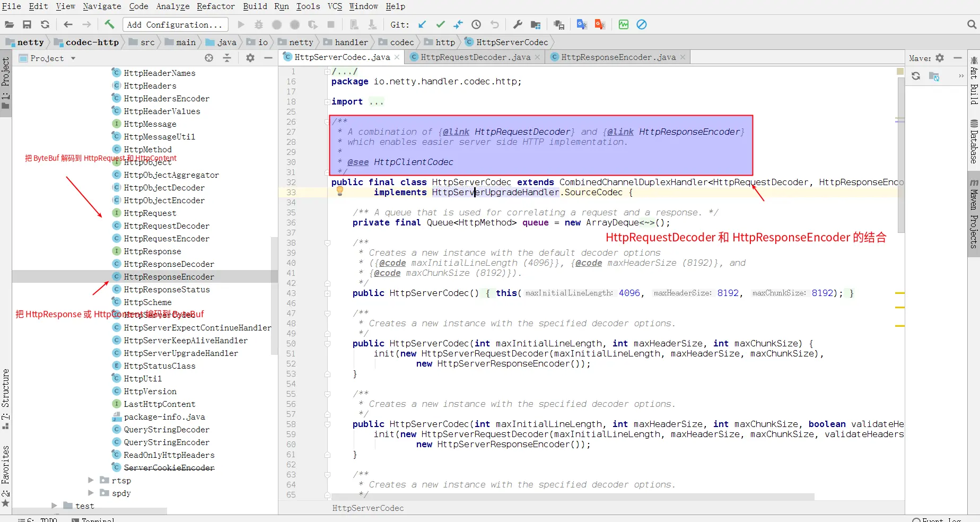Open project structure icon
This screenshot has width=980, height=522.
pyautogui.click(x=536, y=24)
